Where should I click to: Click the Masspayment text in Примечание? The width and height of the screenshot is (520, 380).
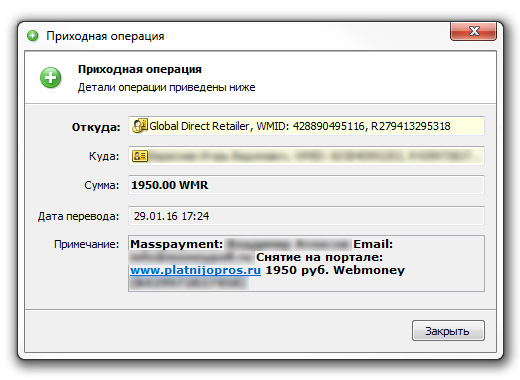176,244
